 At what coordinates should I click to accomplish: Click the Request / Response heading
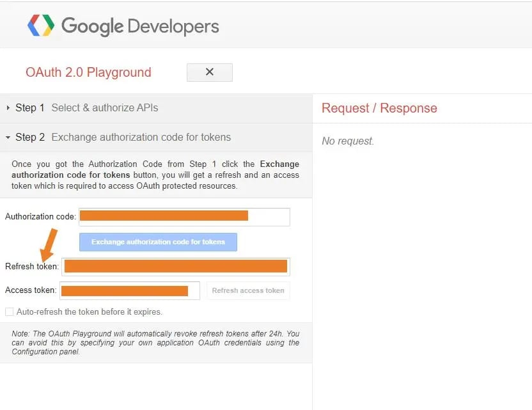(x=379, y=108)
